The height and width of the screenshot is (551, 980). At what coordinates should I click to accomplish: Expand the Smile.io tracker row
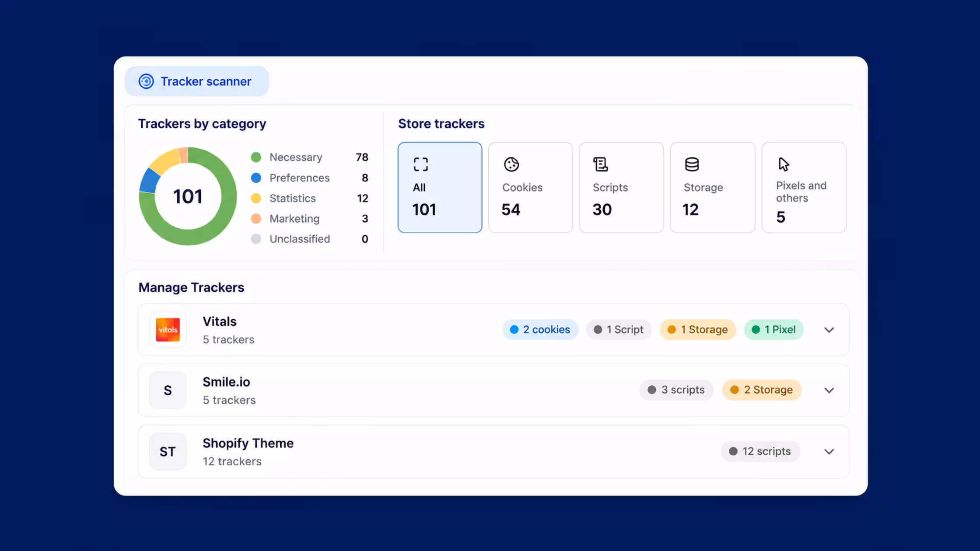click(x=829, y=391)
